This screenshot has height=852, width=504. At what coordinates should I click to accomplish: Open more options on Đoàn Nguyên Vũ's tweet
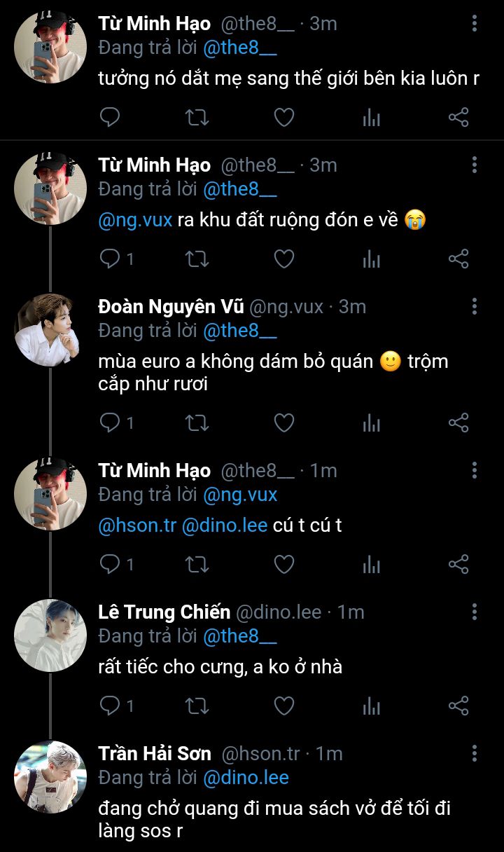[x=475, y=306]
